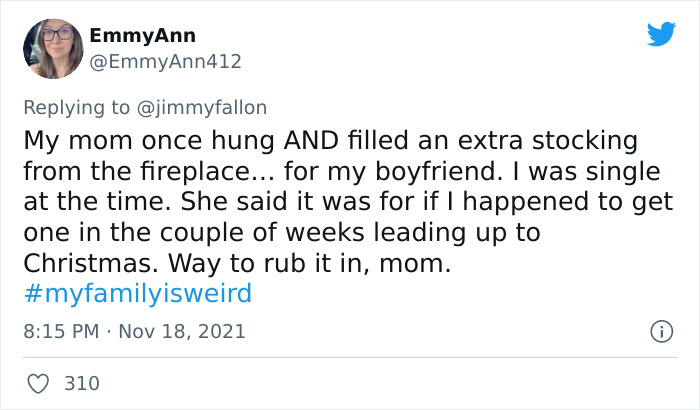This screenshot has height=410, width=700.
Task: Open the tweet info circle icon
Action: coord(660,330)
